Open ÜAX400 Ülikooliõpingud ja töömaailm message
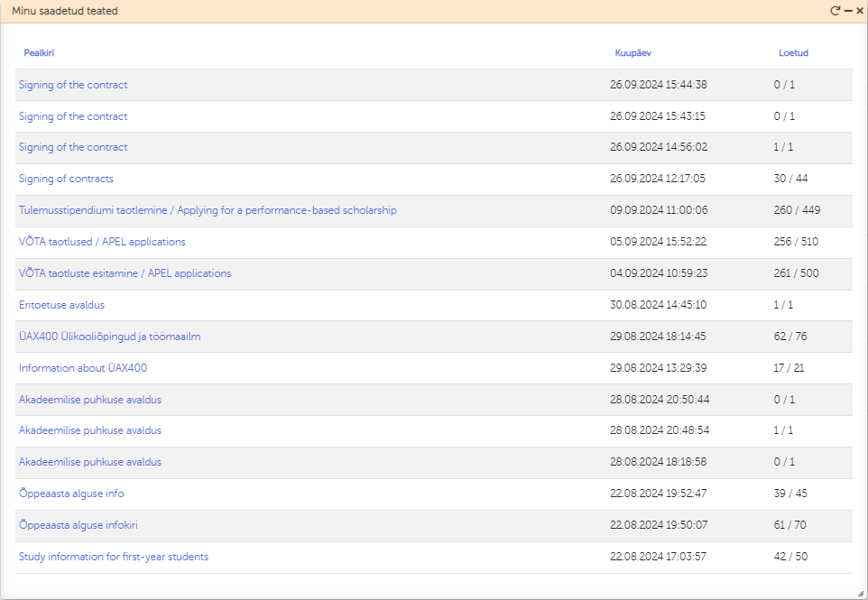The width and height of the screenshot is (868, 600). click(x=109, y=337)
